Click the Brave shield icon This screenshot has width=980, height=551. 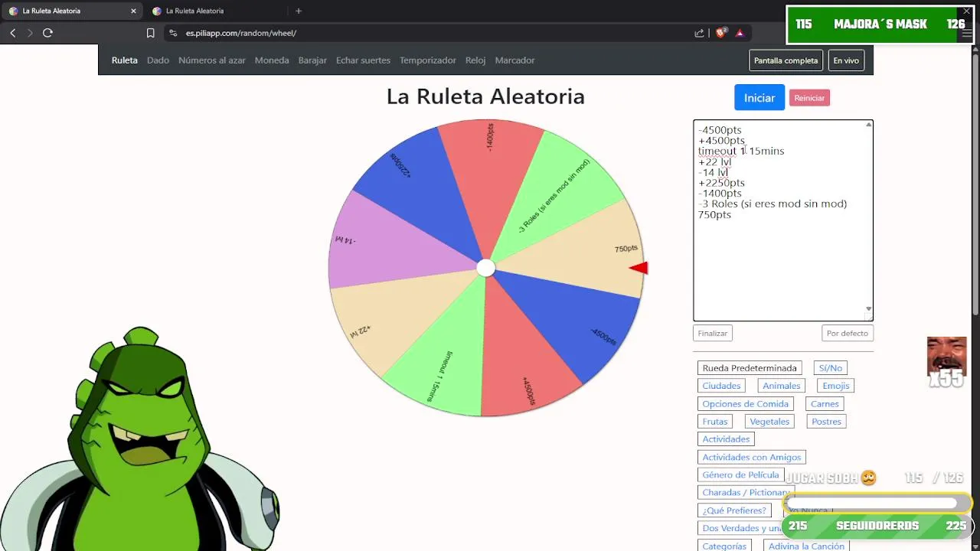(720, 33)
